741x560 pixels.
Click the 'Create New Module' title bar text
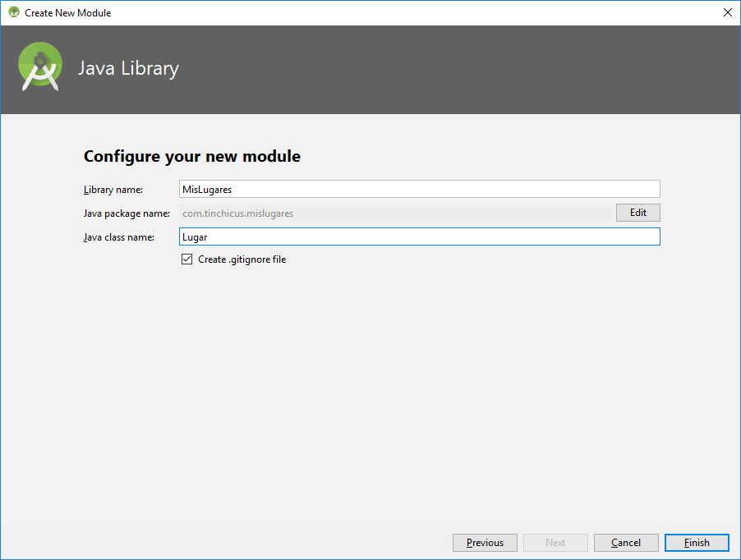click(x=68, y=13)
